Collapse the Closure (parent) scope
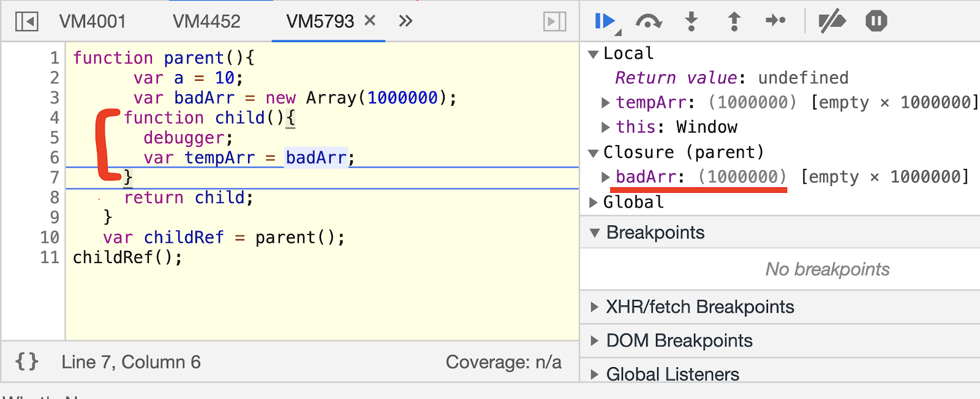Image resolution: width=980 pixels, height=399 pixels. click(593, 153)
